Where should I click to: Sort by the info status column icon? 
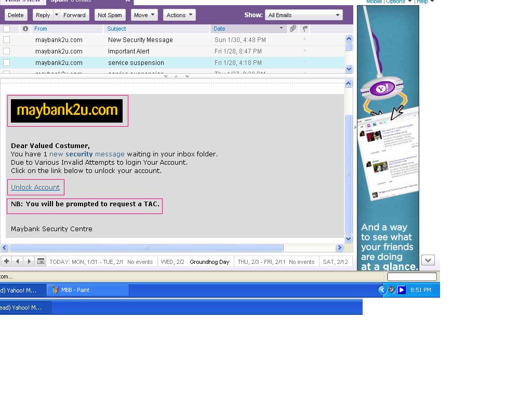pyautogui.click(x=25, y=29)
